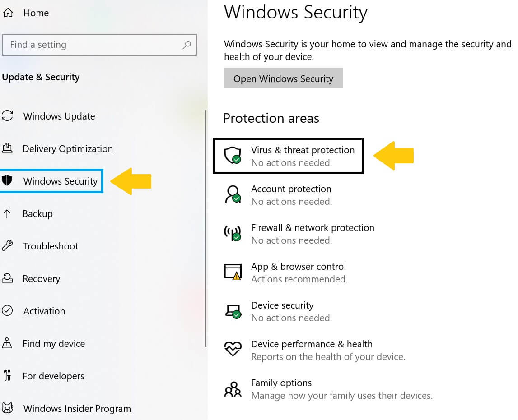Click the Family options icon
518x420 pixels.
coord(233,388)
